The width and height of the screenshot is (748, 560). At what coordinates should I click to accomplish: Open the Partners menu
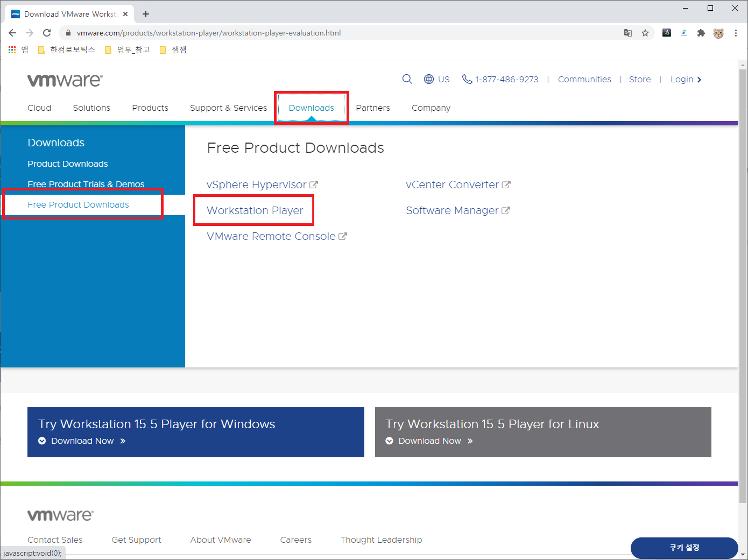pyautogui.click(x=373, y=108)
